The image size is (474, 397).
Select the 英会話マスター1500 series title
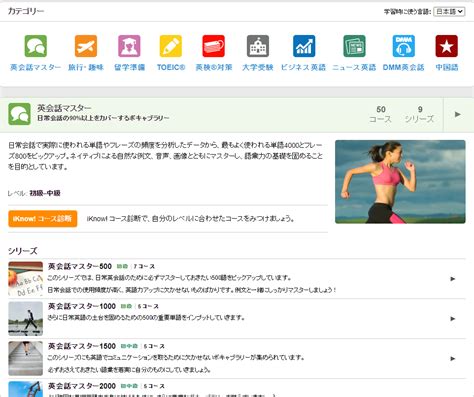pos(82,346)
